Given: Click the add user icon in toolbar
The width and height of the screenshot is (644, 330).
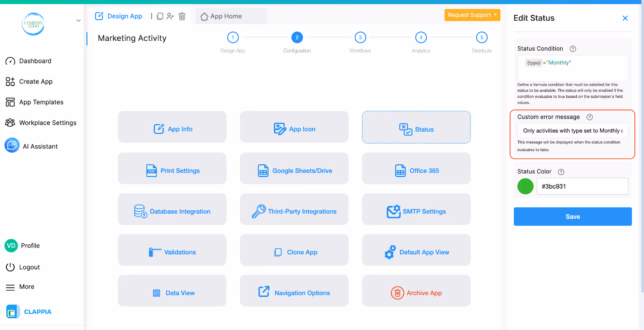Looking at the screenshot, I should [x=170, y=16].
